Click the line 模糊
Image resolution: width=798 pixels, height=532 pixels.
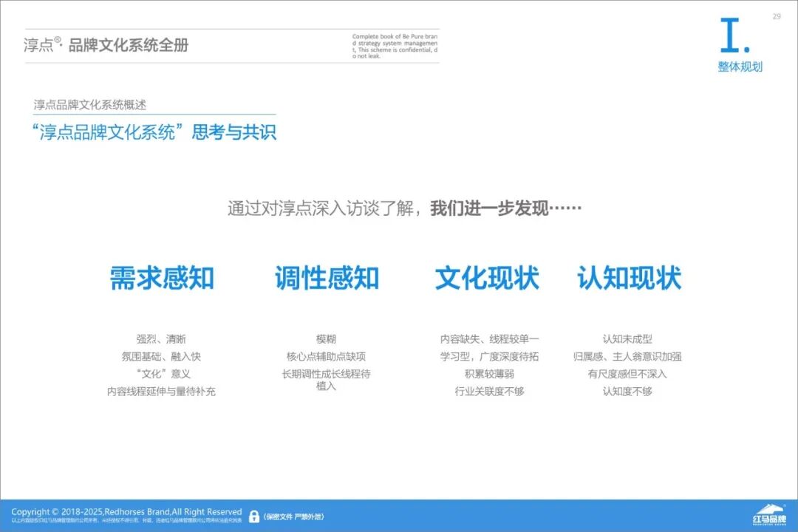coord(327,339)
